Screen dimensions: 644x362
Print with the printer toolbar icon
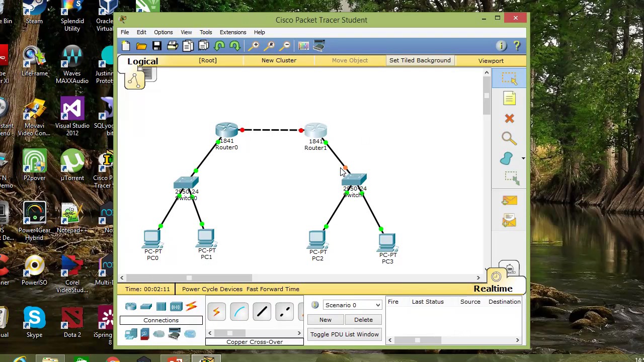(x=173, y=46)
